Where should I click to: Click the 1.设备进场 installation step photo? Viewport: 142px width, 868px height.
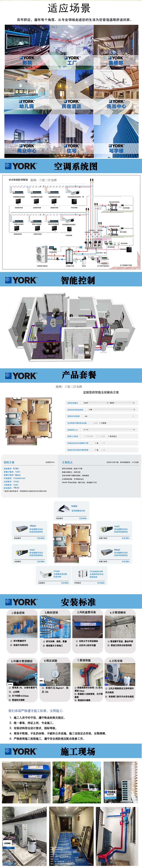click(22, 627)
